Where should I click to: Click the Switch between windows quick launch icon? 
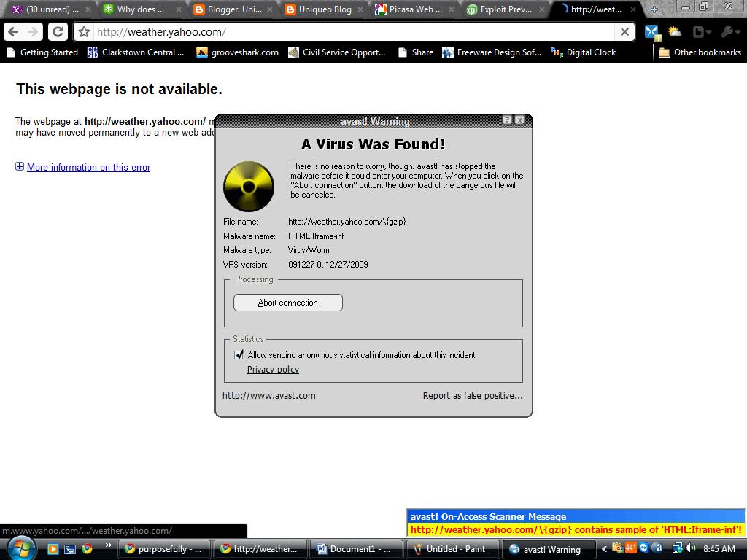click(69, 549)
